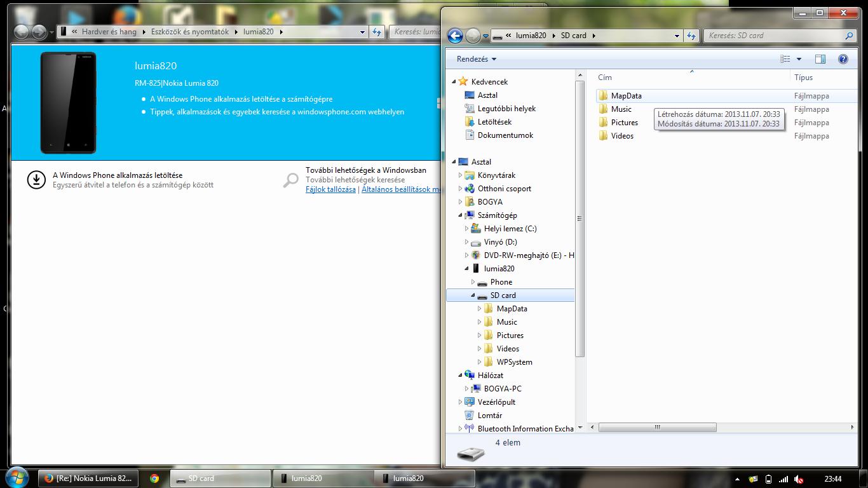
Task: Click Fájlok tallózása link in lumia820 window
Action: click(x=330, y=189)
